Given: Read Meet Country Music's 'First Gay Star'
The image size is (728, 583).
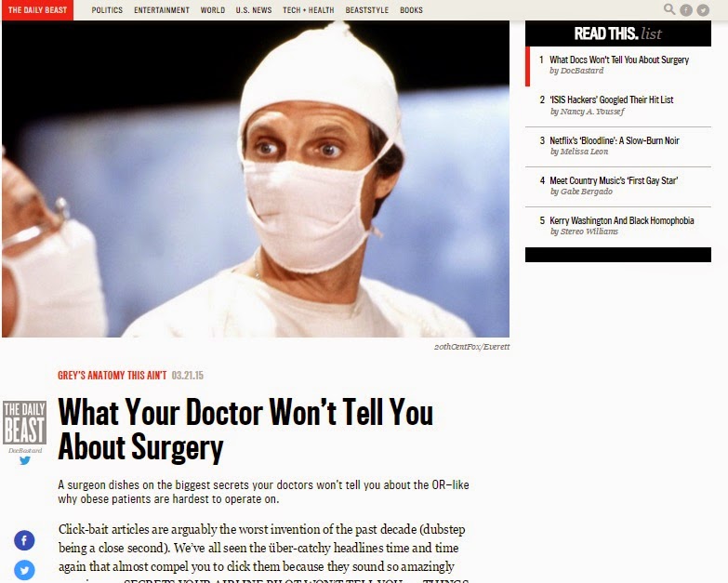Looking at the screenshot, I should point(614,180).
